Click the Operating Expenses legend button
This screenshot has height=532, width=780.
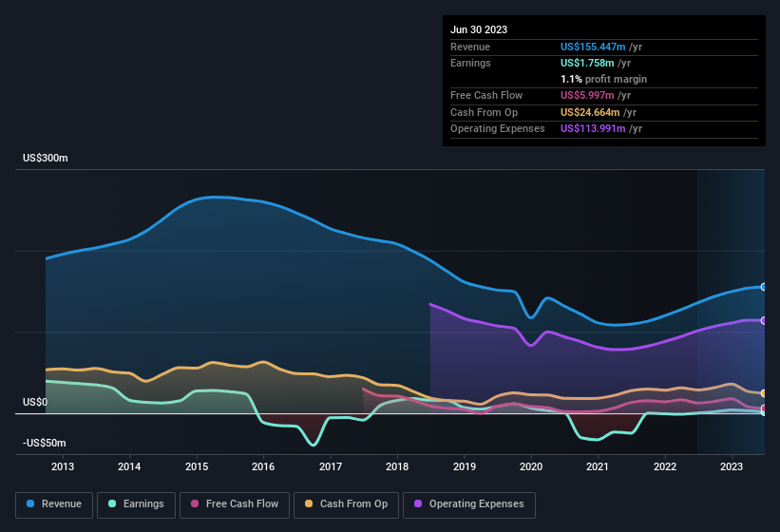click(x=469, y=504)
